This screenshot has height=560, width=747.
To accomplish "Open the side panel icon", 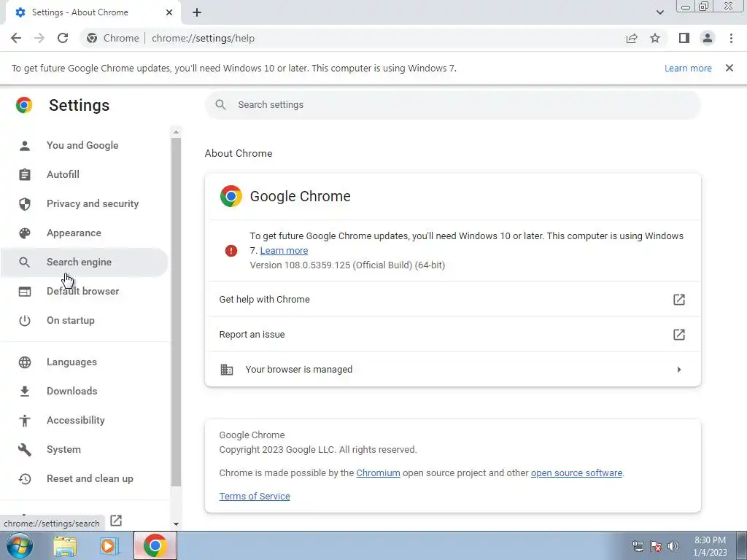I will (684, 38).
